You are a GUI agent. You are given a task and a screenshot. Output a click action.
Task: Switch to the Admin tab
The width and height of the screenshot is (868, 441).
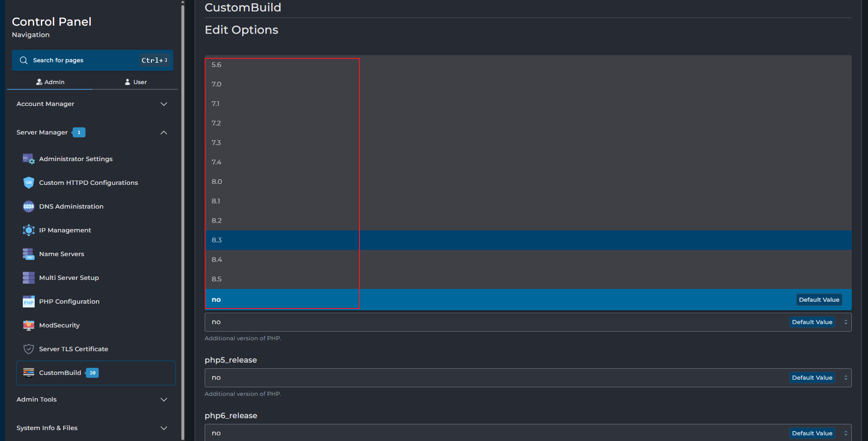[x=50, y=82]
